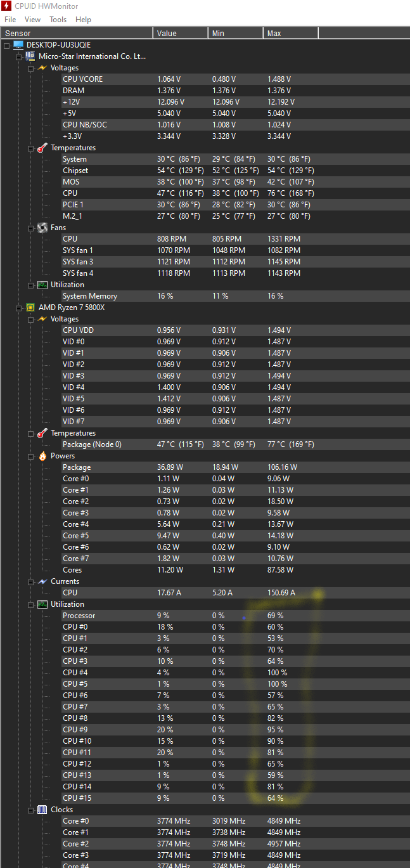410x868 pixels.
Task: Open the File menu
Action: click(x=10, y=20)
